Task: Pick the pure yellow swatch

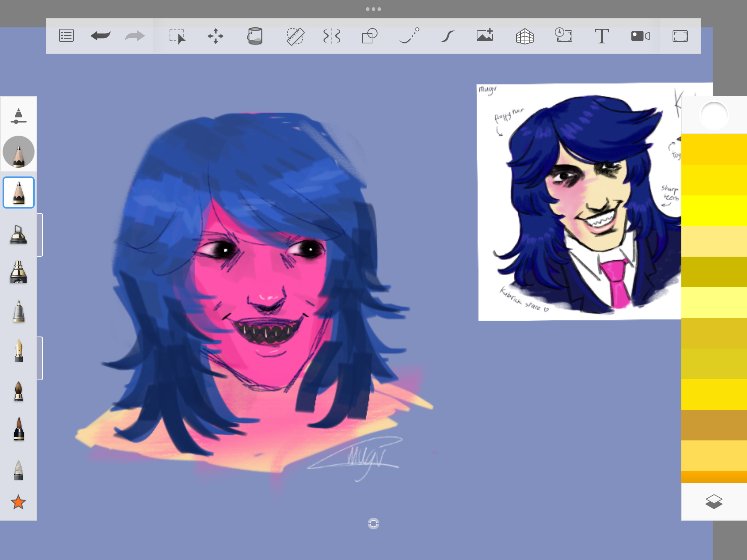Action: 714,211
